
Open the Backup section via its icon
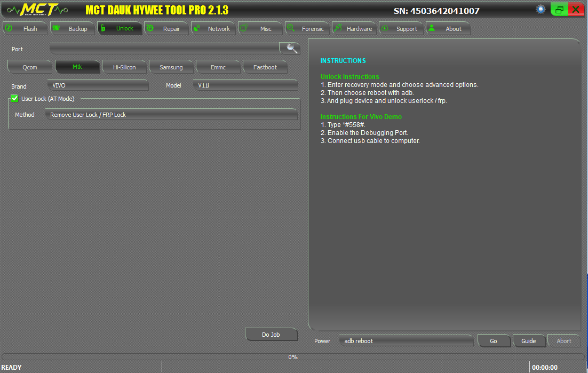57,28
